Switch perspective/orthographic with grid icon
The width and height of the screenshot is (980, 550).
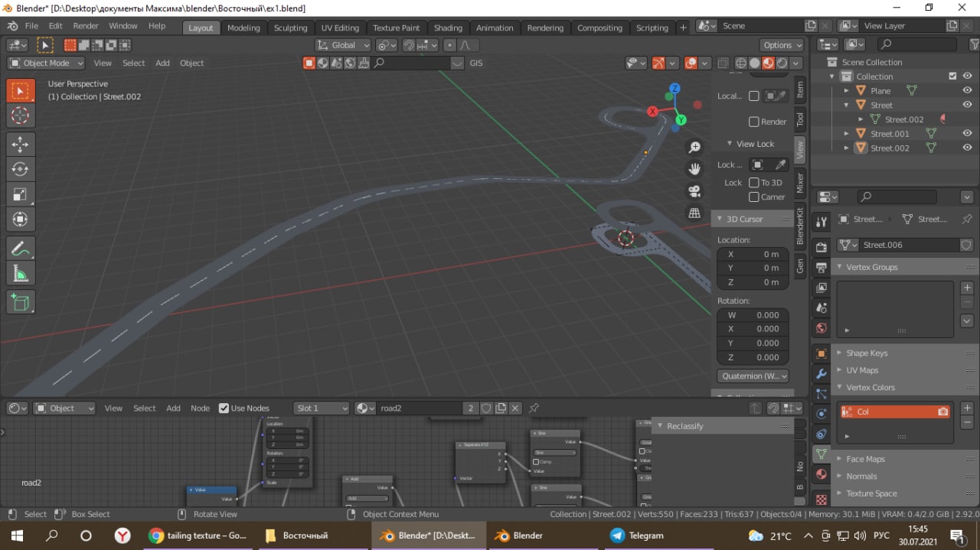(x=694, y=213)
